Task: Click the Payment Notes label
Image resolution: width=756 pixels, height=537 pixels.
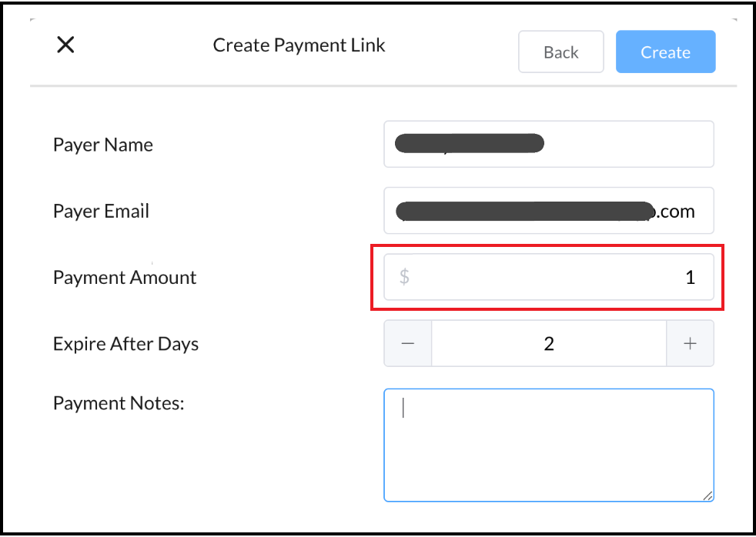Action: 119,403
